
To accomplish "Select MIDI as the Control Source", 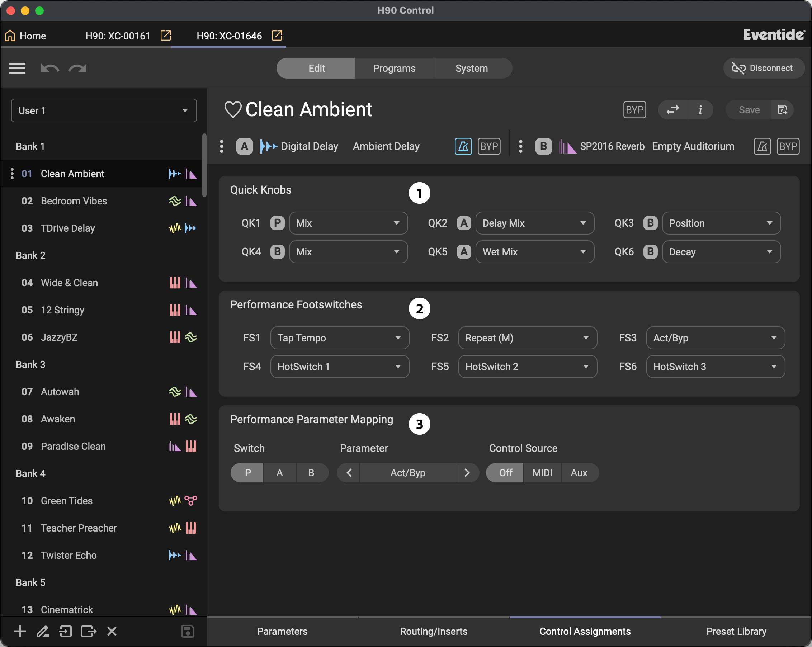I will [542, 473].
